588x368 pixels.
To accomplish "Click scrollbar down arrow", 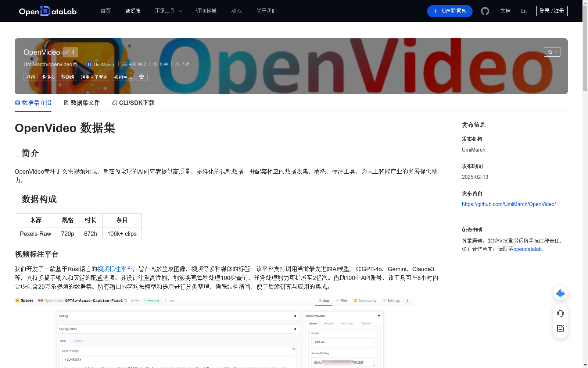I will coord(585,365).
